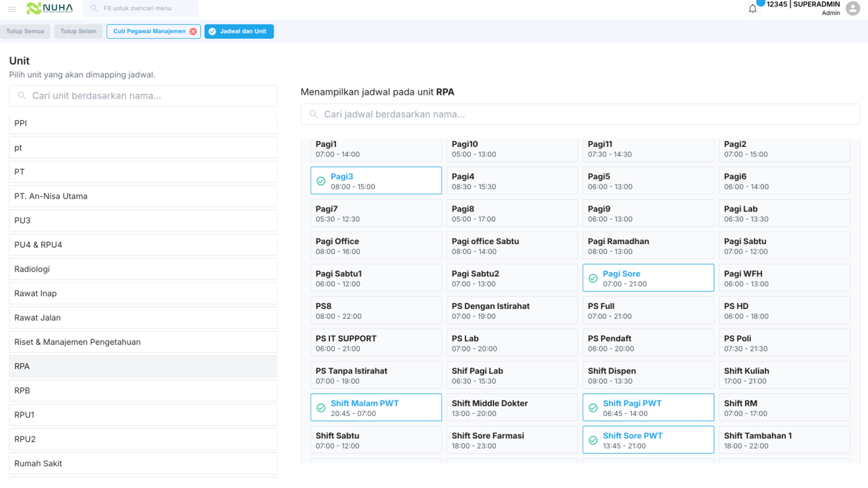868x488 pixels.
Task: Click the menu search magnifier icon
Action: point(94,8)
